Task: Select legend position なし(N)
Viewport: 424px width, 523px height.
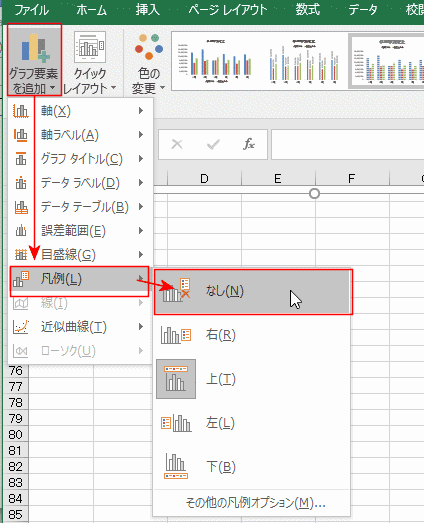Action: tap(253, 292)
